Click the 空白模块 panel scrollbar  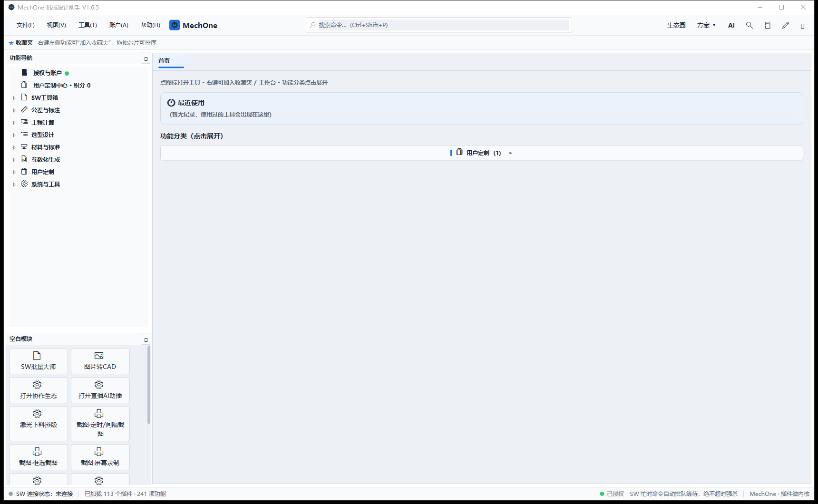pos(149,385)
